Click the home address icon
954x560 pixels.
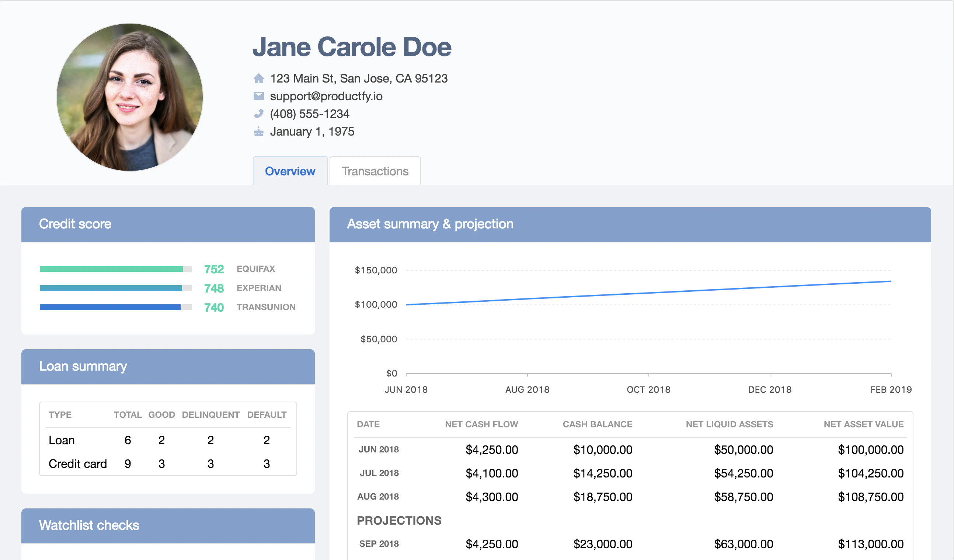[258, 78]
